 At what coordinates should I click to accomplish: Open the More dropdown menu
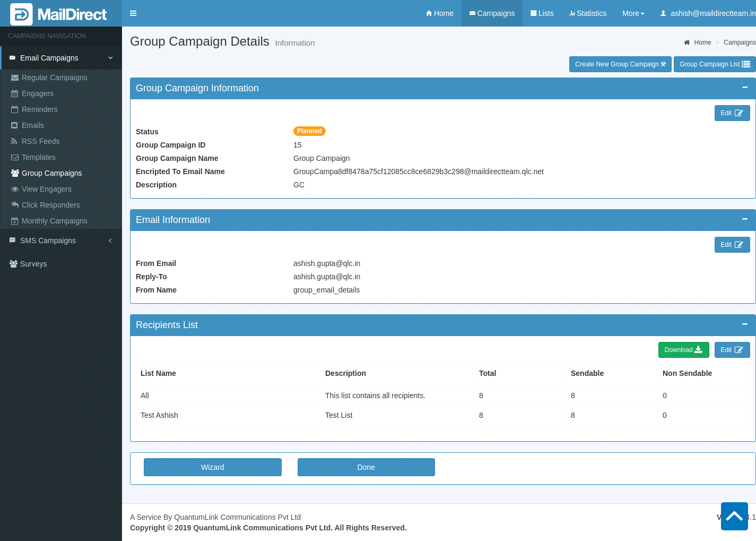coord(633,13)
